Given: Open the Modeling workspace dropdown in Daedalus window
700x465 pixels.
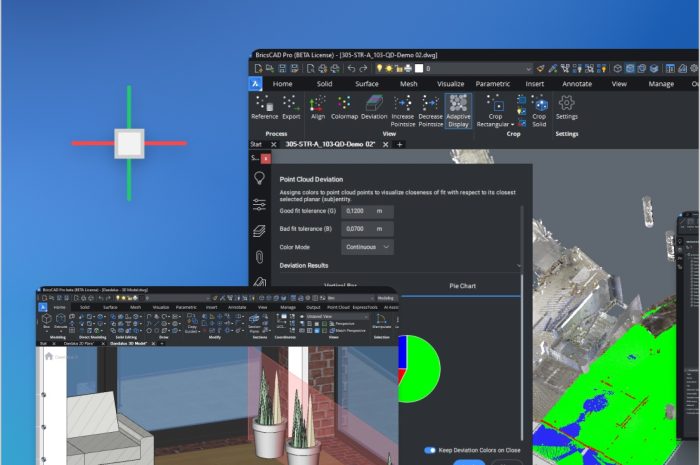Looking at the screenshot, I should (x=386, y=298).
